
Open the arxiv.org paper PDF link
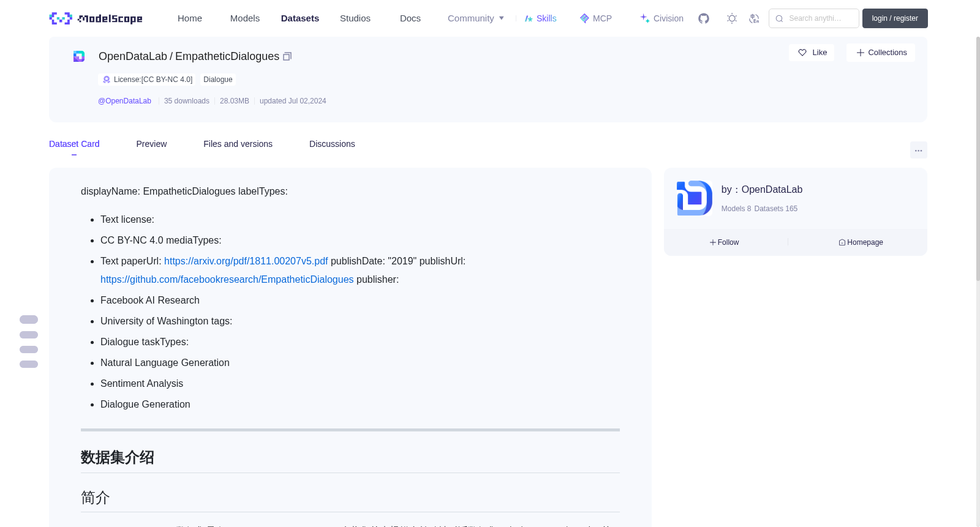pyautogui.click(x=246, y=261)
